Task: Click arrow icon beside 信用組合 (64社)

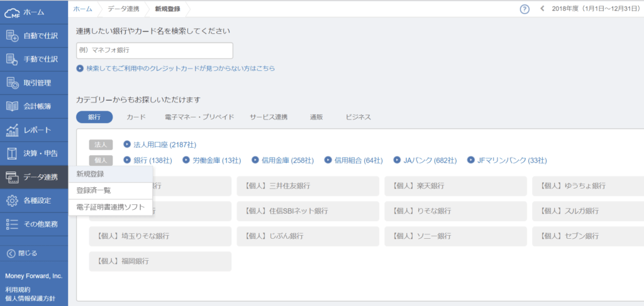Action: tap(328, 160)
